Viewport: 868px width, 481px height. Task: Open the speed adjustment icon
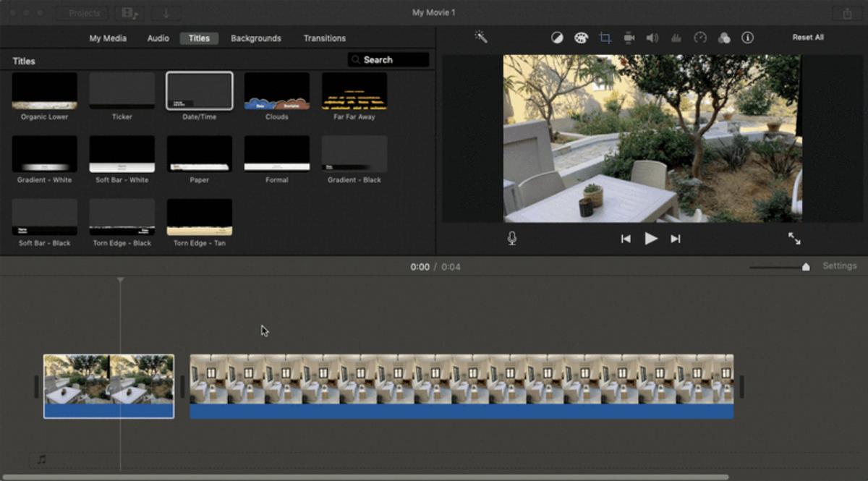(699, 38)
